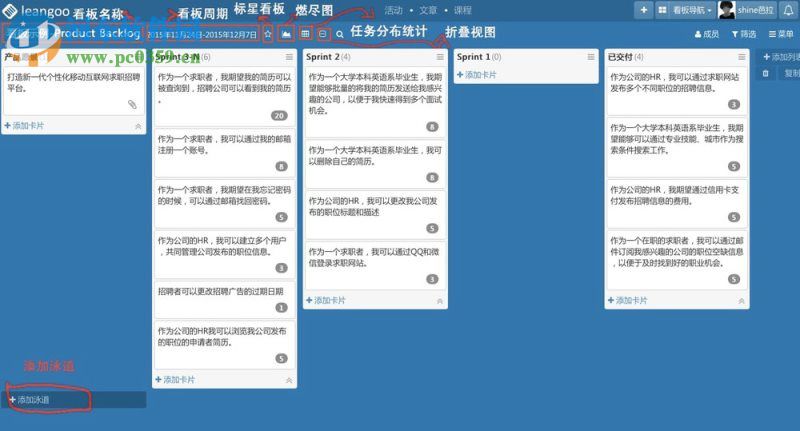Open the 已交付 list menu icon
800x431 pixels.
[x=741, y=57]
